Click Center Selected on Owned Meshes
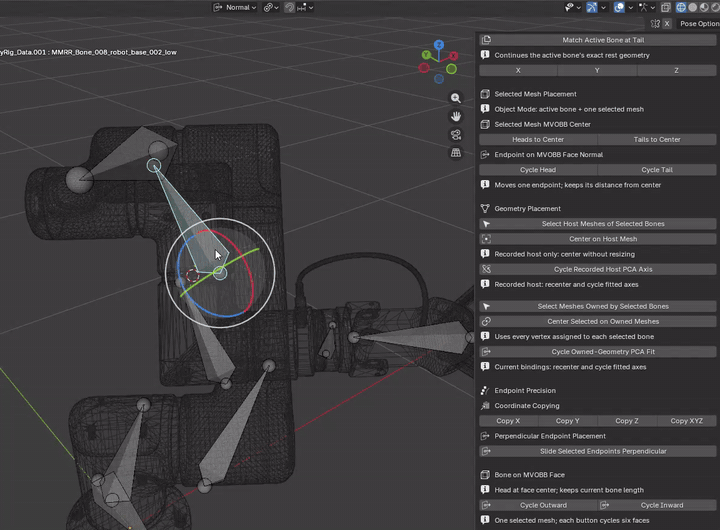Screen dimensions: 720x530 [597, 321]
